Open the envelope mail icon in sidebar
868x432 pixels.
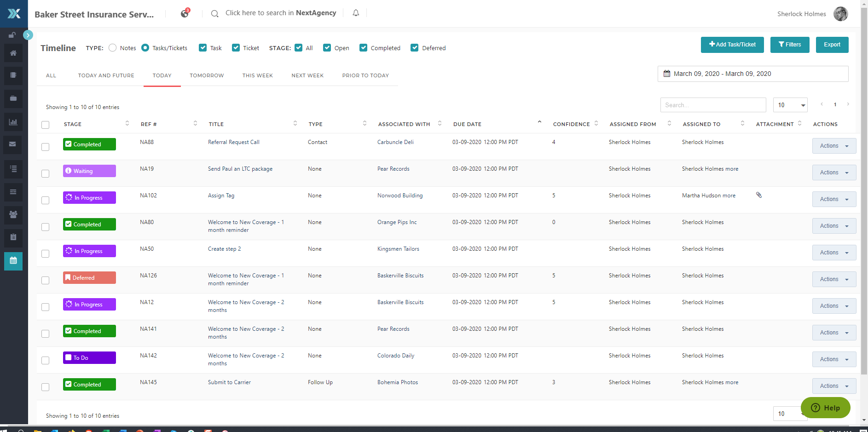(x=13, y=144)
